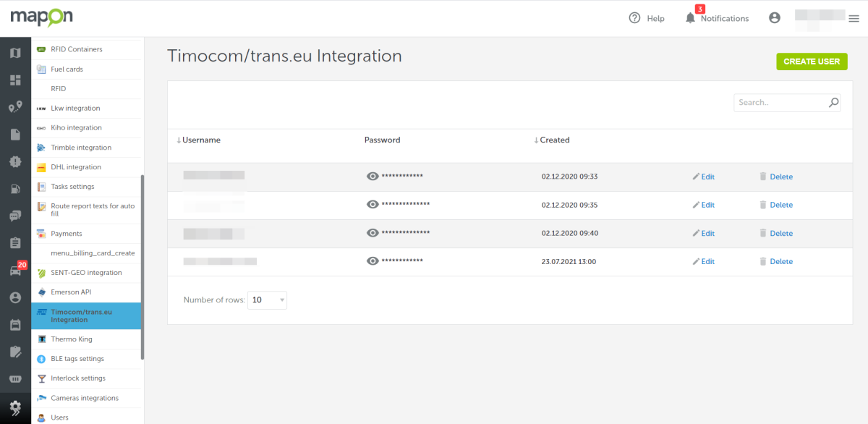Open the chat messages sidebar icon
Screen dimensions: 868x424
[15, 216]
